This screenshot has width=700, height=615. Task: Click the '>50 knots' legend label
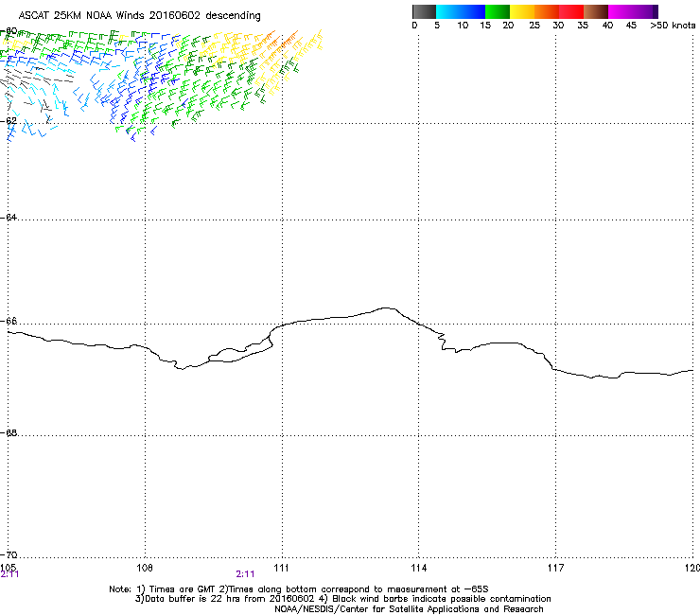tap(673, 26)
